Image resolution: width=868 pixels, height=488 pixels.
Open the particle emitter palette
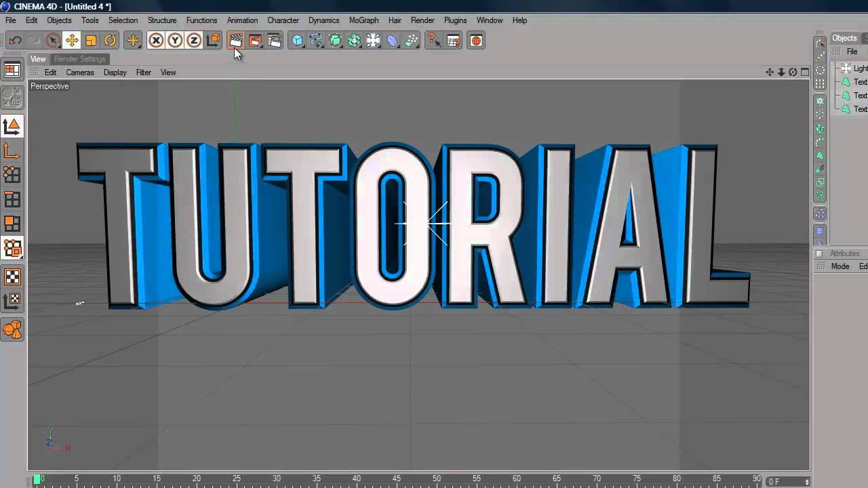(x=411, y=41)
